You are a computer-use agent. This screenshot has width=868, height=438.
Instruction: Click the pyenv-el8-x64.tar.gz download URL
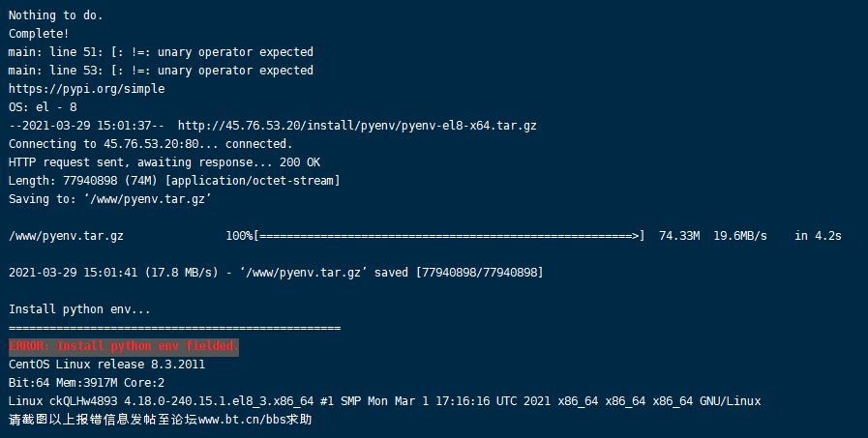point(357,126)
